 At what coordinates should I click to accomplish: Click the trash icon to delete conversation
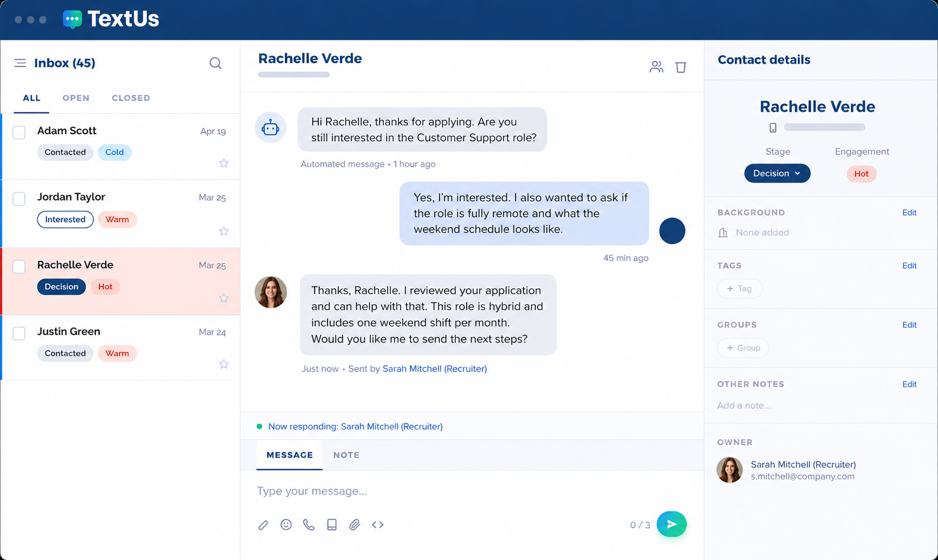(681, 67)
